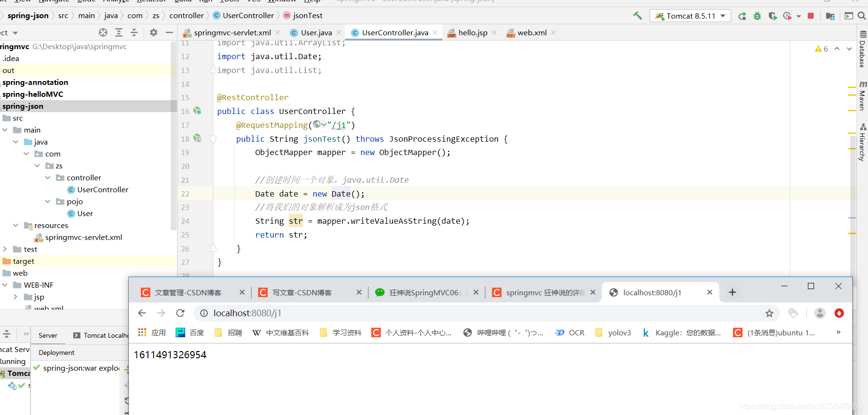Screen dimensions: 868x415
Task: Close the hello.jsp editor tab
Action: (x=494, y=32)
